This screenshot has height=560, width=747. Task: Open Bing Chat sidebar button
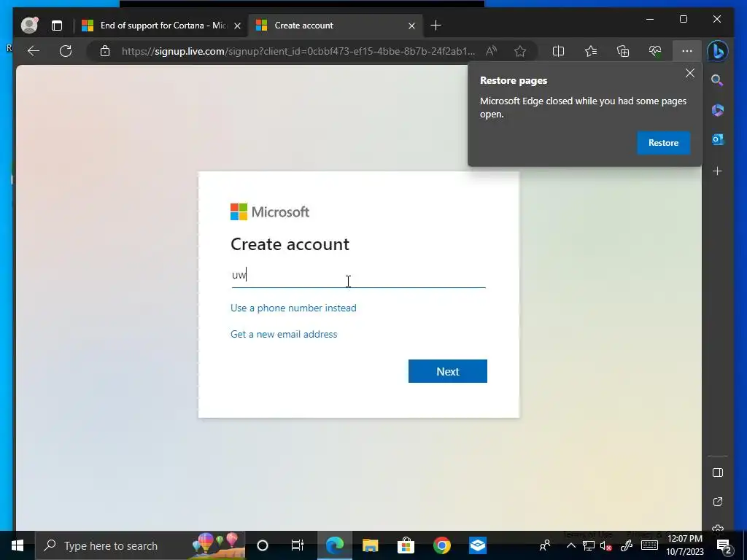click(718, 51)
